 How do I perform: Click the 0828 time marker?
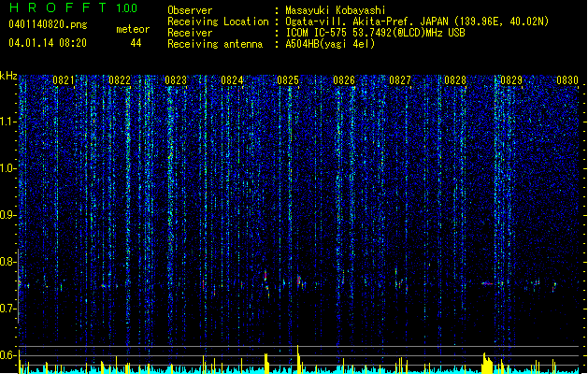pyautogui.click(x=455, y=80)
